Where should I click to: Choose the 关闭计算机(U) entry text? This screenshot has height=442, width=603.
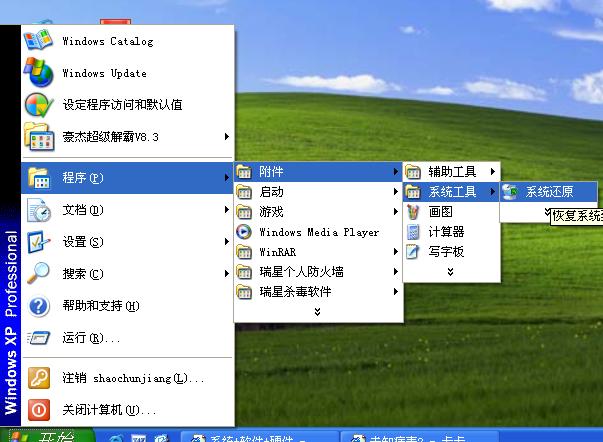click(109, 410)
